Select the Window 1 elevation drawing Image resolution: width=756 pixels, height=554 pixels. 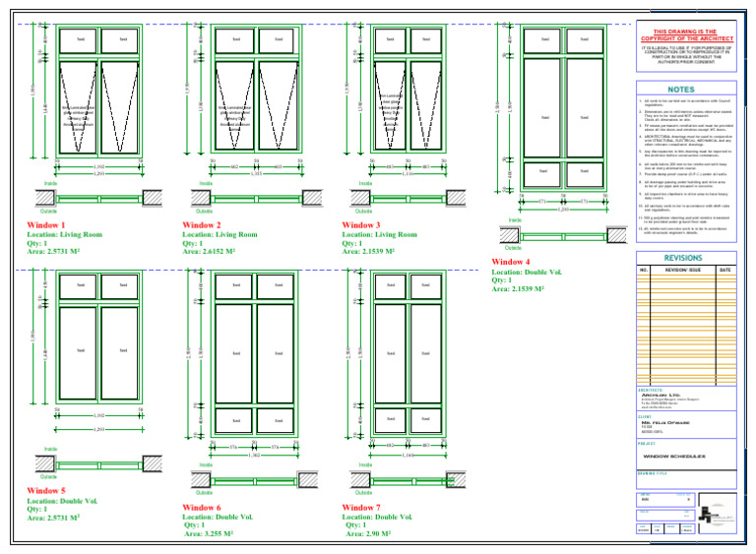click(x=99, y=91)
